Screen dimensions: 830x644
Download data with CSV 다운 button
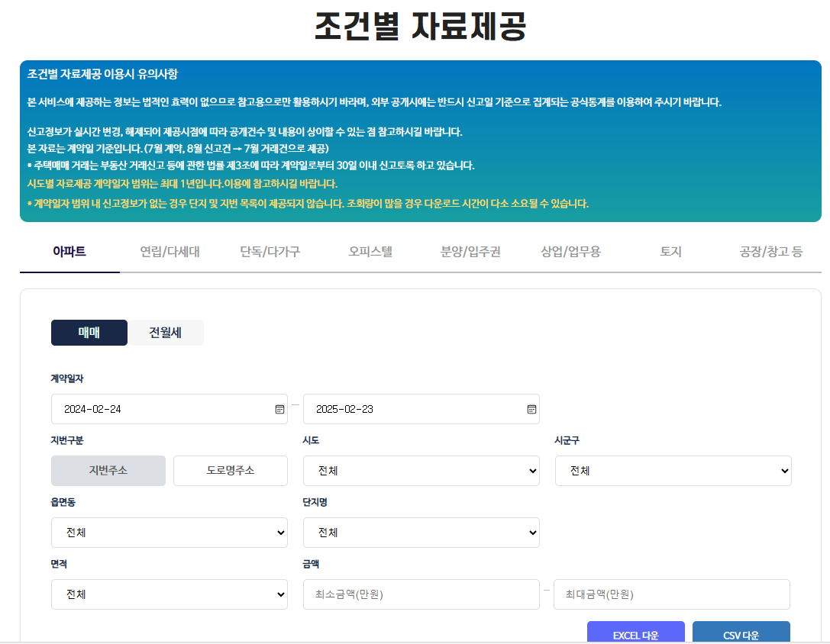741,633
